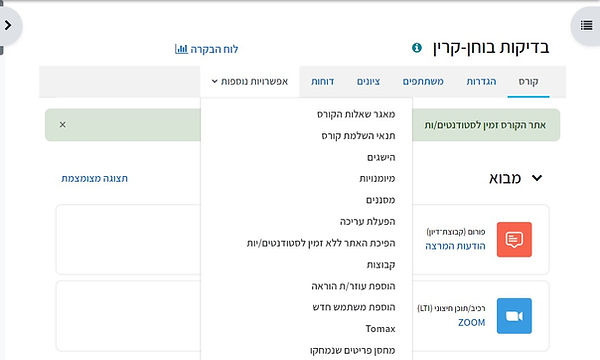Screen dimensions: 600x360
Task: Dismiss the green availability notice
Action: pos(63,125)
